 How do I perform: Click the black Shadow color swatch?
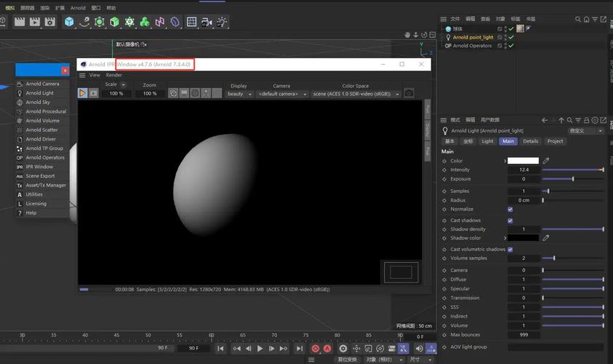(x=523, y=238)
